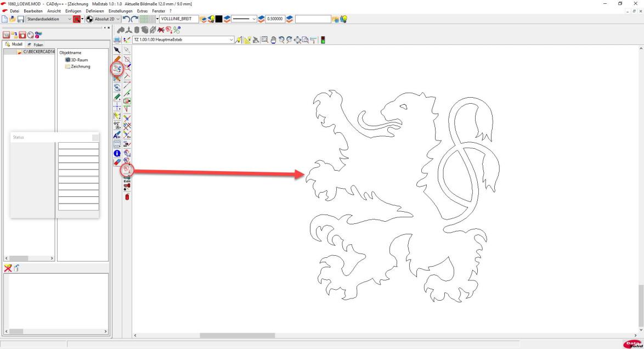Click the save diskette icon
Viewport: 644px width, 349px height.
pos(20,19)
